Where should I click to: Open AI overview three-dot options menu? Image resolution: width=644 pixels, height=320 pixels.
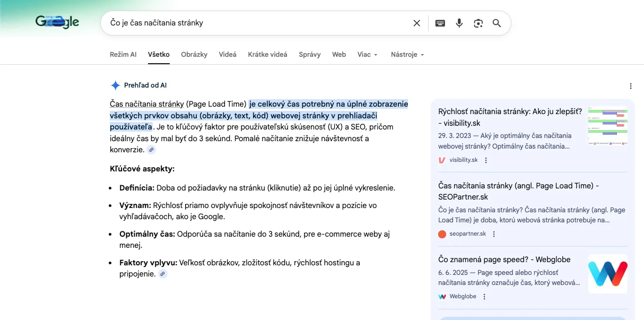[630, 86]
